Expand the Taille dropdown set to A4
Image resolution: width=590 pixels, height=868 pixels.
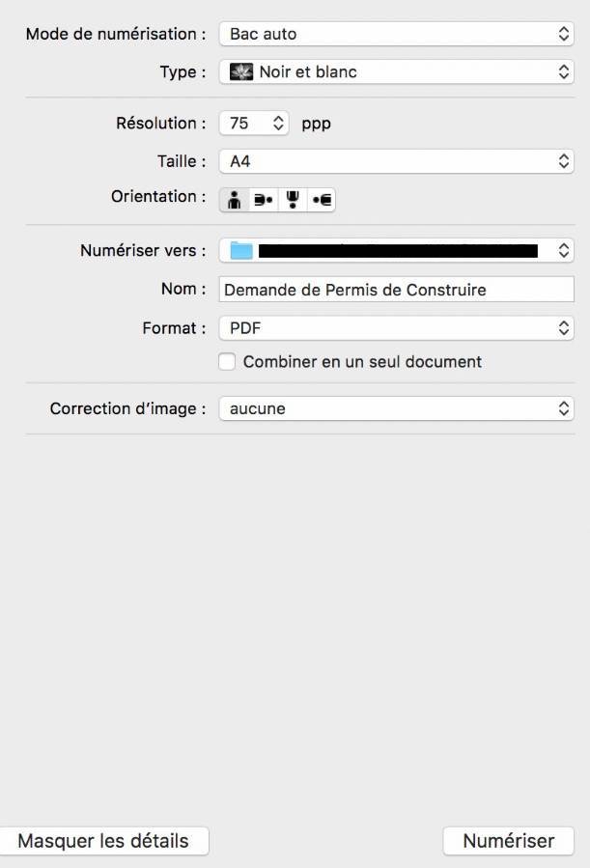[396, 161]
